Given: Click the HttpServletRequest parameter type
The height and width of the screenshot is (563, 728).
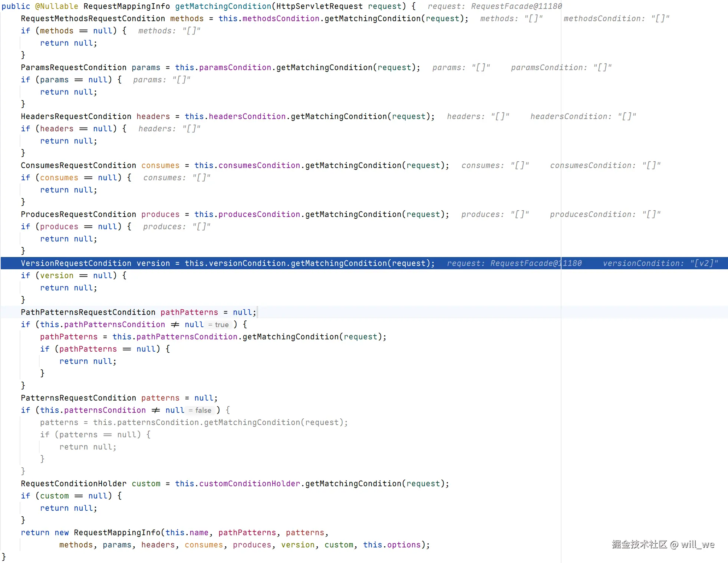Looking at the screenshot, I should click(319, 6).
